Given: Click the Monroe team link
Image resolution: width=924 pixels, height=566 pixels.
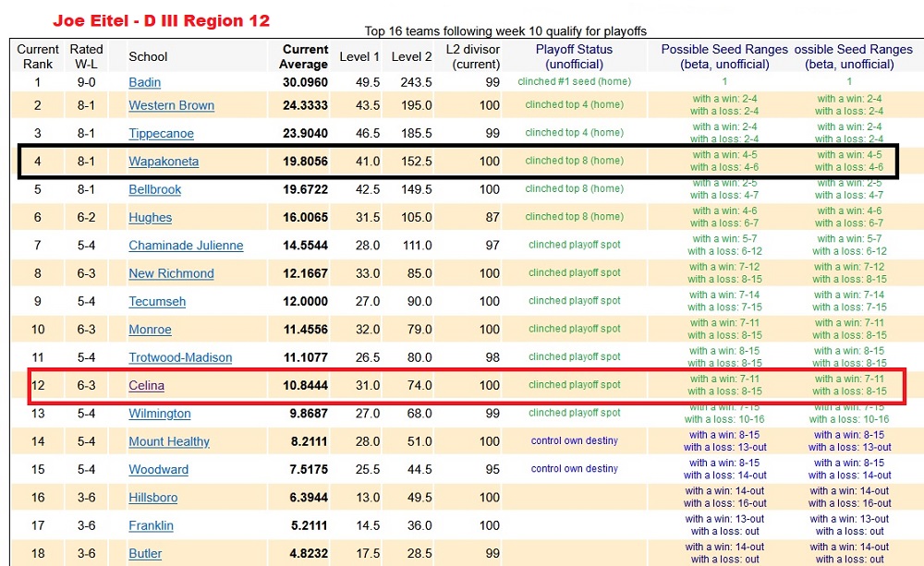Looking at the screenshot, I should (x=150, y=330).
